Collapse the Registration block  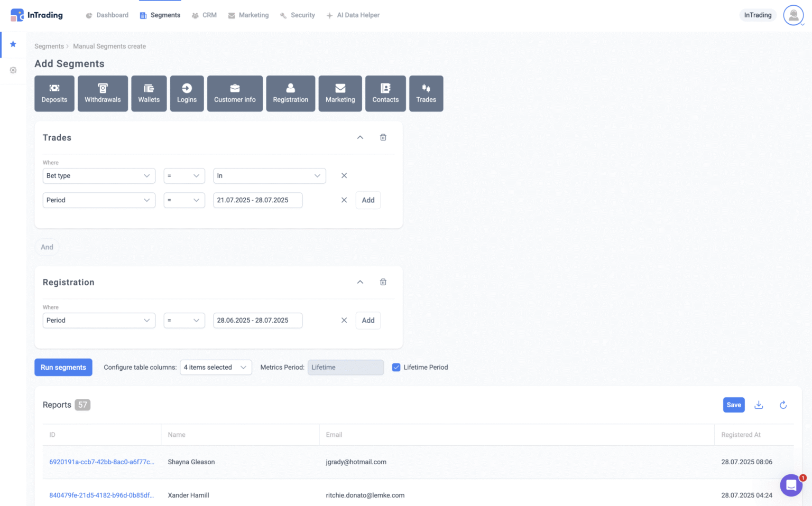[x=360, y=282]
